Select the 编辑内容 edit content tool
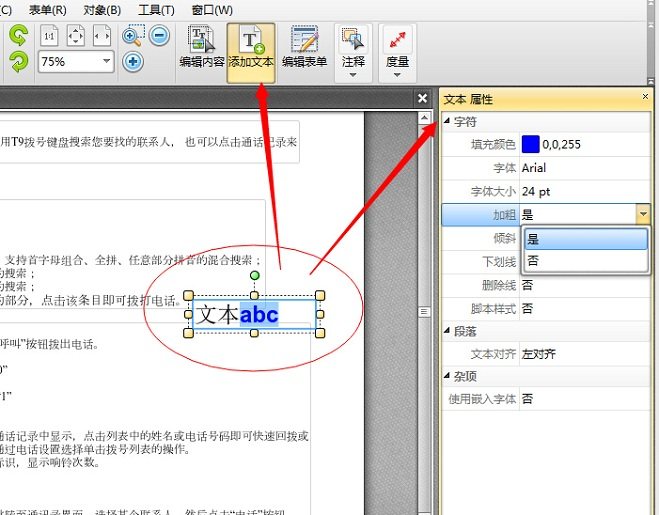This screenshot has width=659, height=515. click(x=201, y=47)
